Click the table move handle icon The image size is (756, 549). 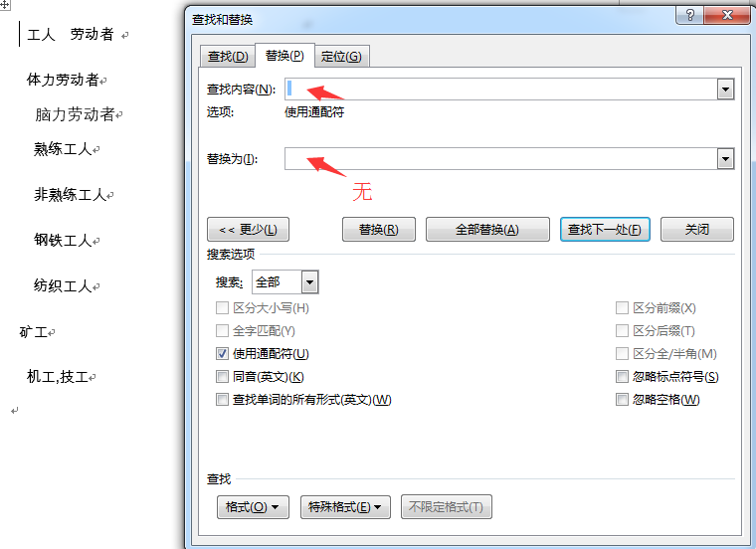[4, 5]
